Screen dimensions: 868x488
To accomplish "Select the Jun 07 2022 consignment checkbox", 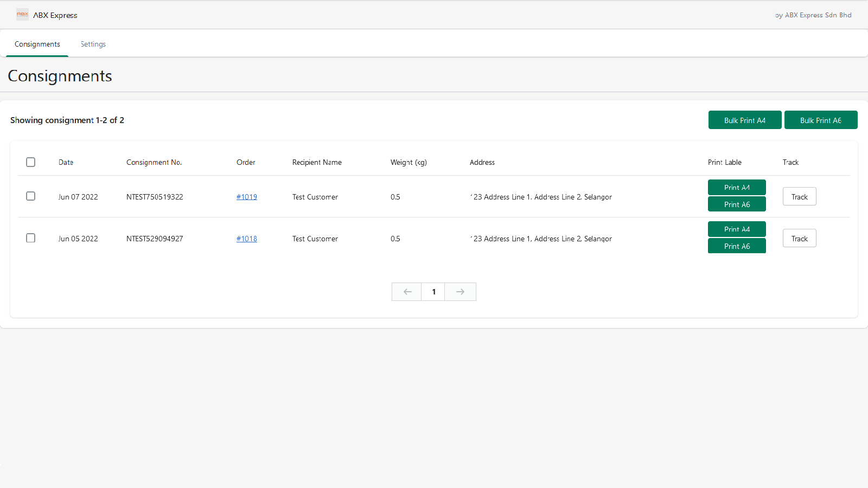I will pyautogui.click(x=31, y=196).
